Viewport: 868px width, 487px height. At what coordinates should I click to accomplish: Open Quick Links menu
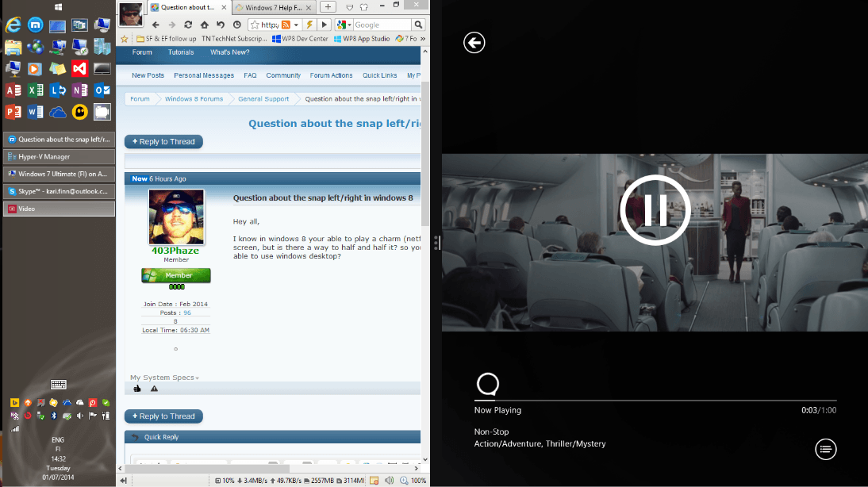coord(380,75)
